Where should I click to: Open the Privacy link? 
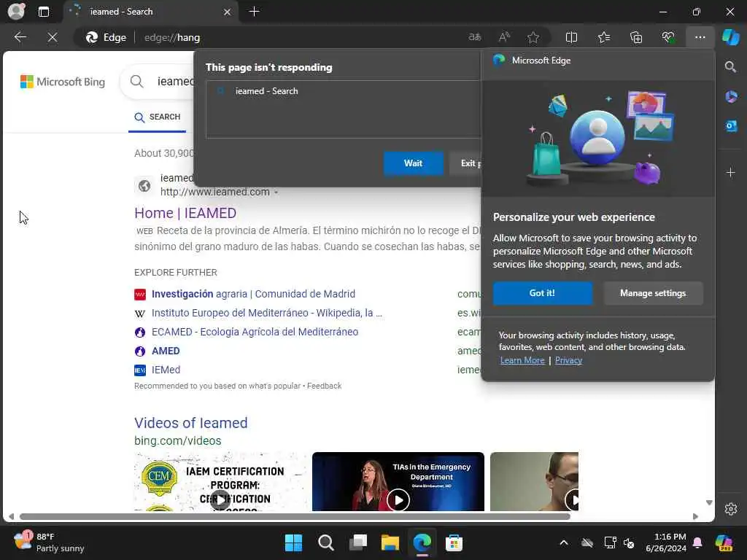(568, 360)
